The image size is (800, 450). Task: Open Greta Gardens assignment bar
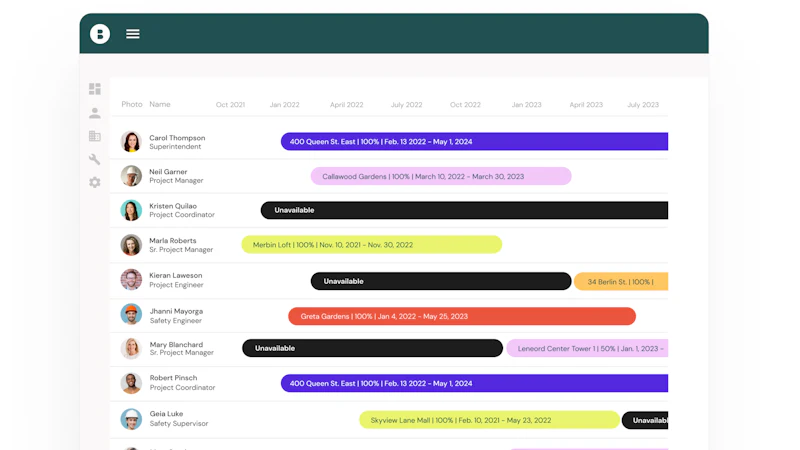[x=461, y=316]
